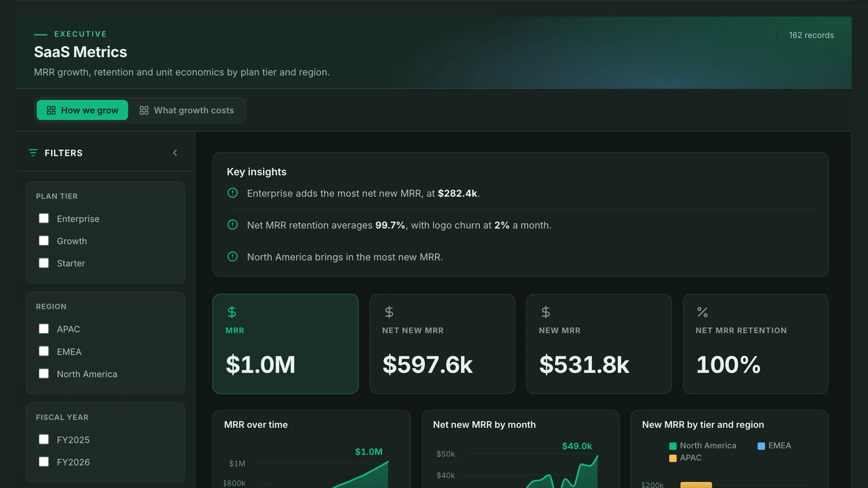868x488 pixels.
Task: Select the New MRR $531.8k card
Action: (599, 344)
